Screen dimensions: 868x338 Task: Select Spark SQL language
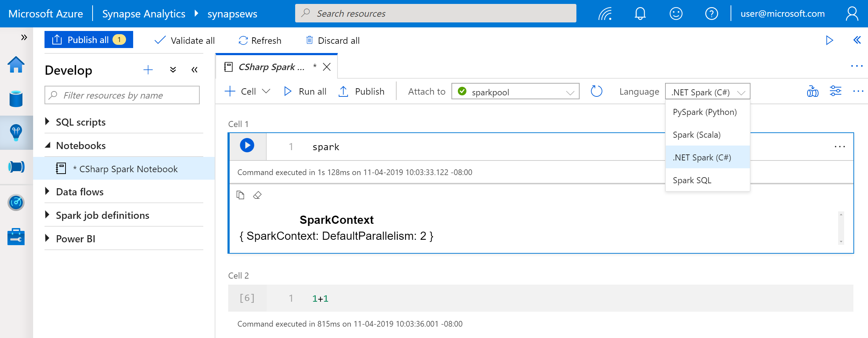click(707, 180)
